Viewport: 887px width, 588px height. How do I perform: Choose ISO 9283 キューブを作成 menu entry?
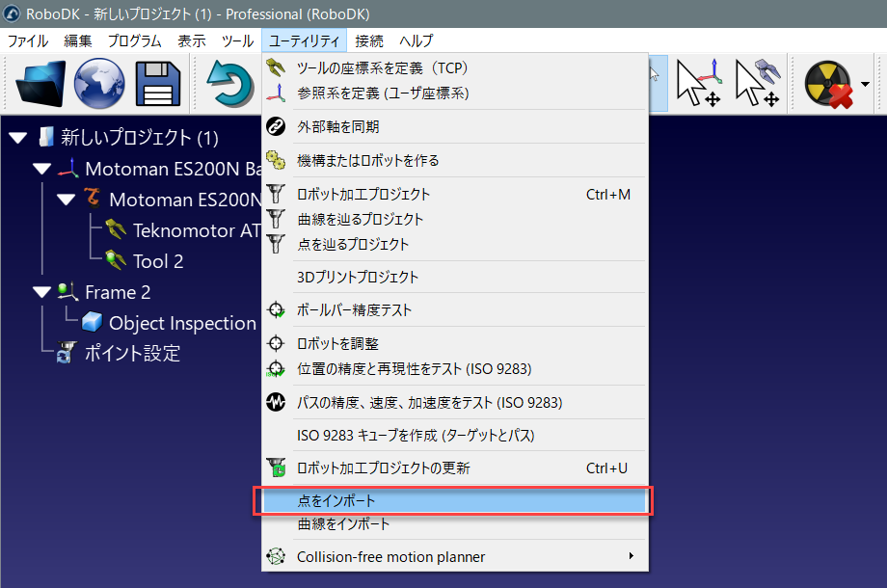(455, 436)
